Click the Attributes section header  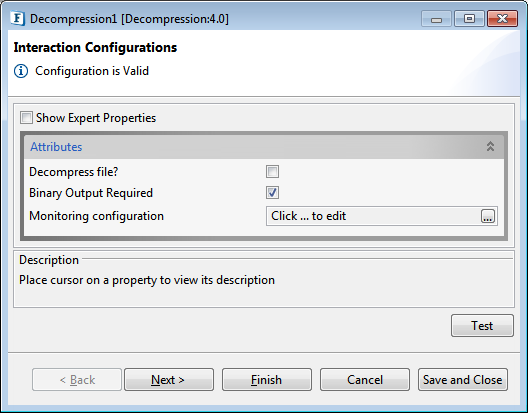click(x=264, y=147)
